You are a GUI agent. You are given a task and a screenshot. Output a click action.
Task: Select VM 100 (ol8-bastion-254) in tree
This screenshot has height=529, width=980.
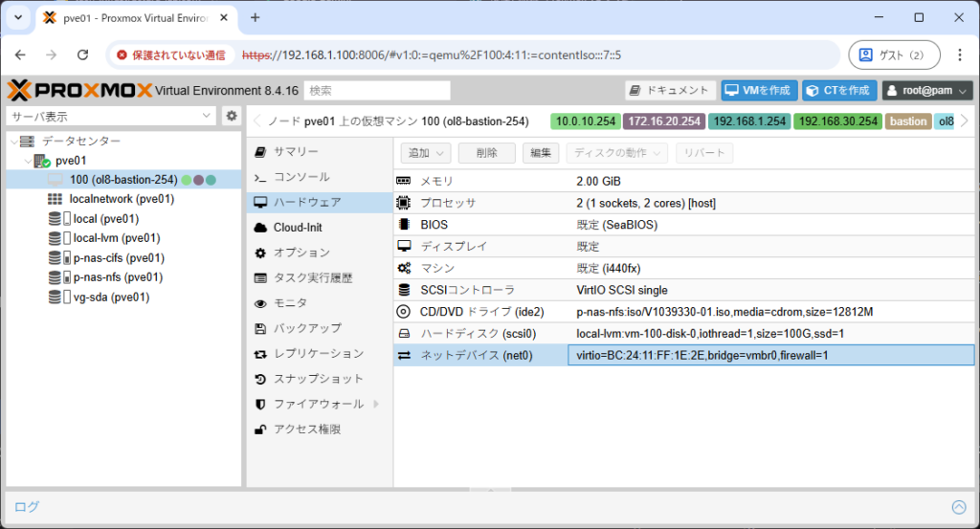click(123, 180)
